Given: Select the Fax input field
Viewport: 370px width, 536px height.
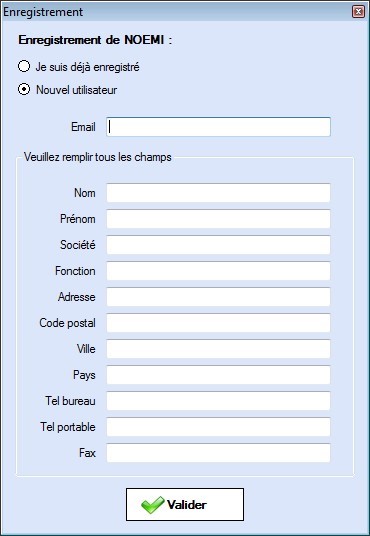Looking at the screenshot, I should point(218,453).
